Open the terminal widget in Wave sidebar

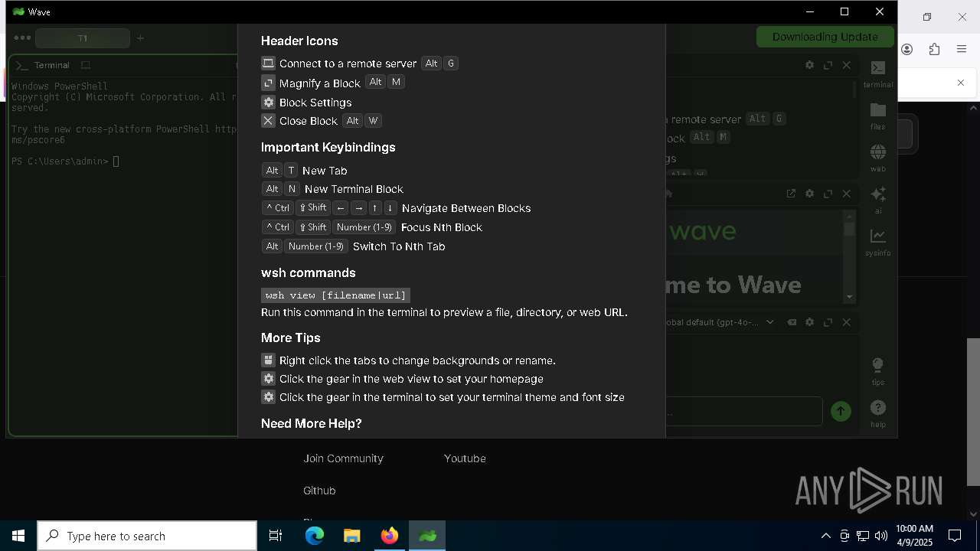(x=878, y=74)
